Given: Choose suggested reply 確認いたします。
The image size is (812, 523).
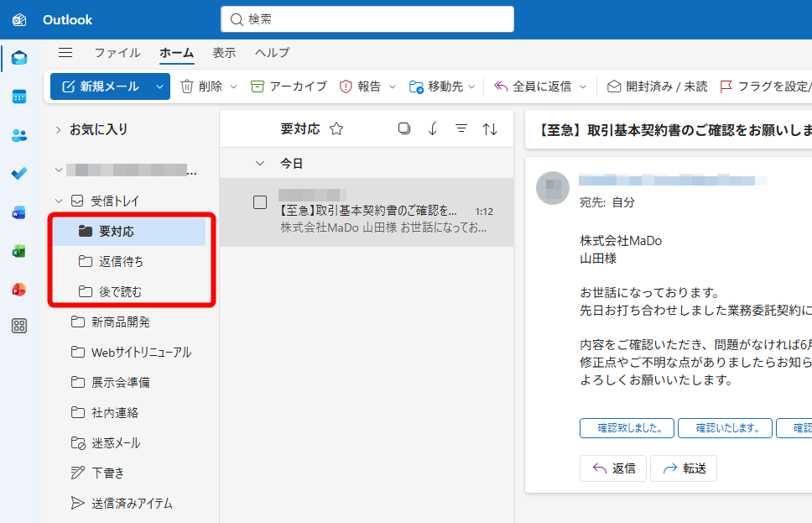Looking at the screenshot, I should [x=725, y=428].
